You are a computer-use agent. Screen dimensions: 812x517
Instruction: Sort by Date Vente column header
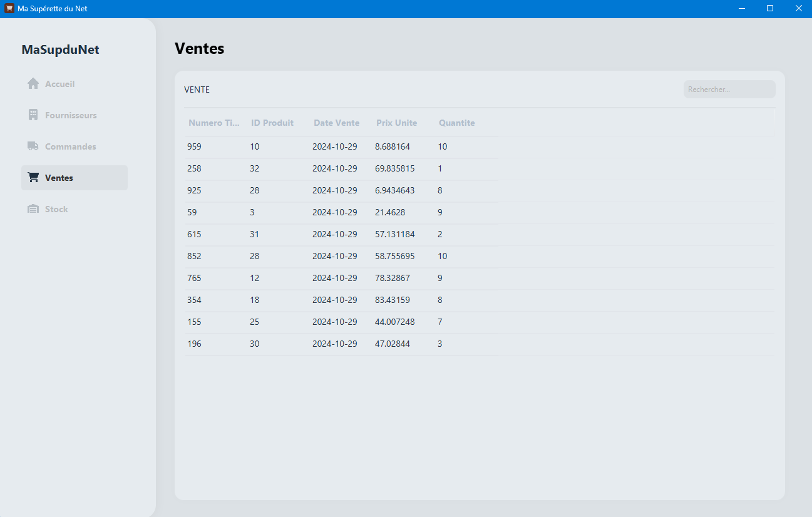point(337,123)
